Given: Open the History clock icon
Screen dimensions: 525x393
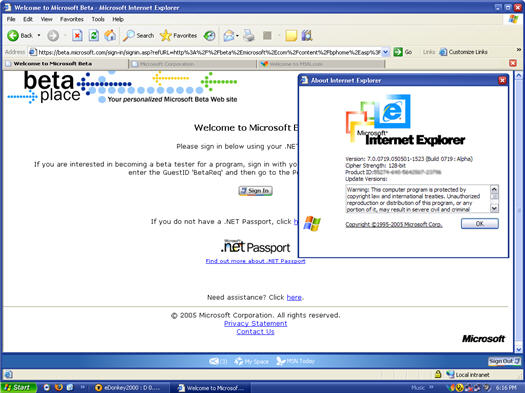Looking at the screenshot, I should click(x=210, y=35).
